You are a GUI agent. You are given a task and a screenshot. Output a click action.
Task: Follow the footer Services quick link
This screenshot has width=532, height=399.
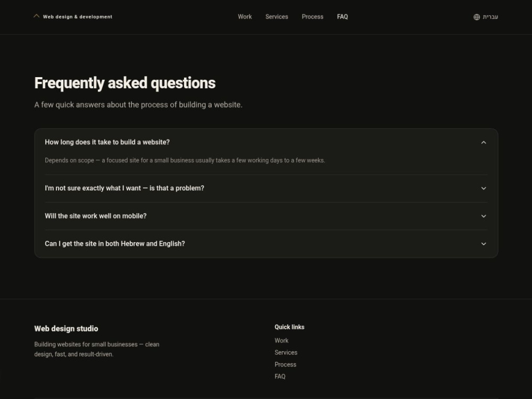point(286,353)
